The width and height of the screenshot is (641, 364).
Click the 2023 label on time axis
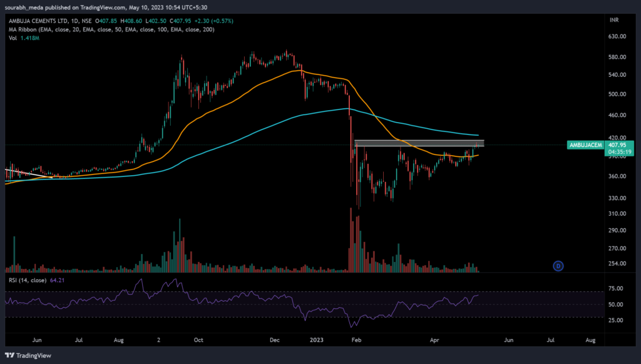click(316, 340)
